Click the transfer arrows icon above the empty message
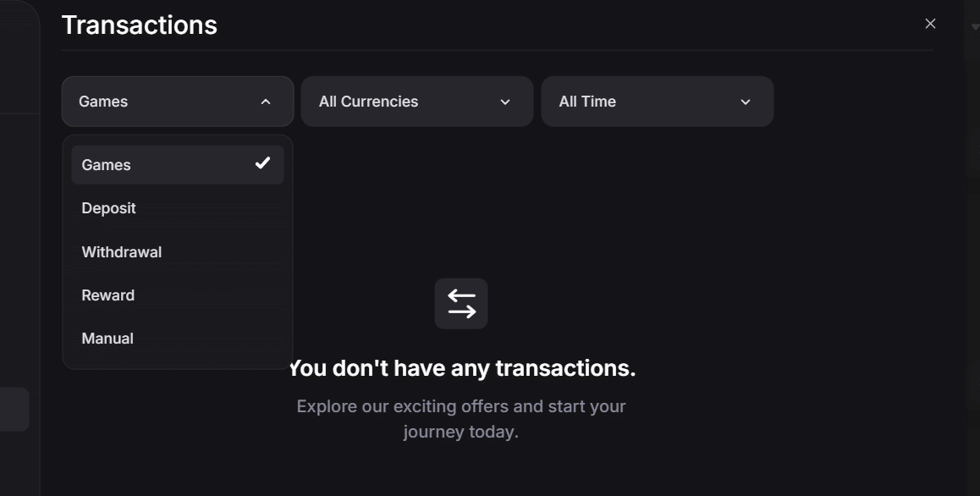Image resolution: width=980 pixels, height=496 pixels. (461, 303)
